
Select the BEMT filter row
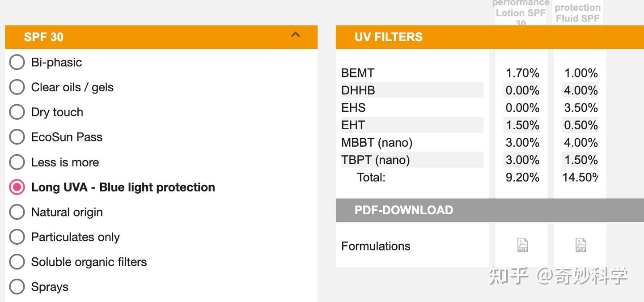point(412,72)
